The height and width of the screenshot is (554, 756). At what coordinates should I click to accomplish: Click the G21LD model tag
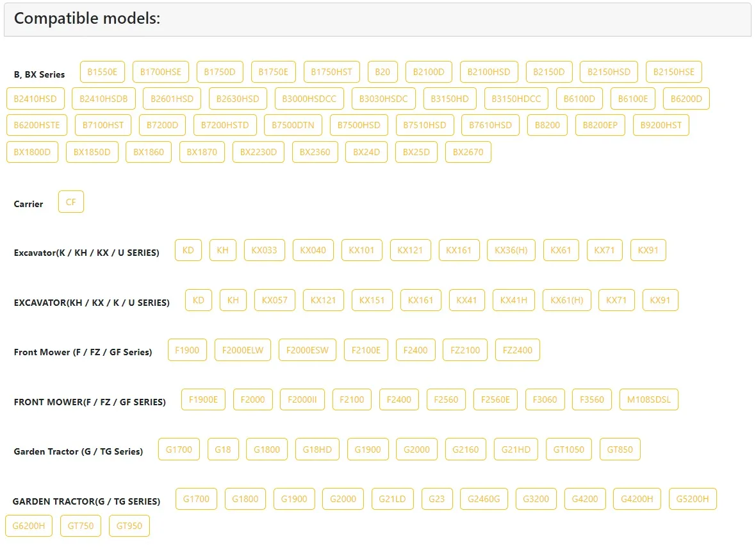[x=392, y=499]
